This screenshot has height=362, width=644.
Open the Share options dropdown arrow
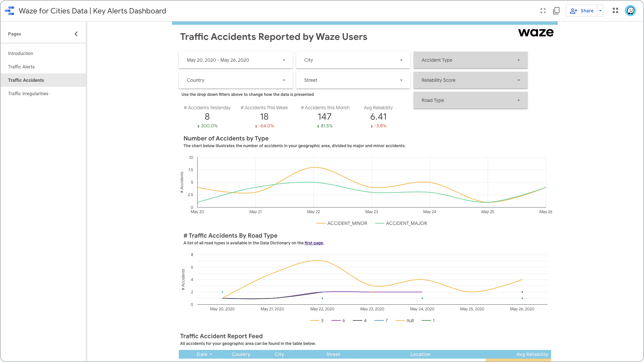coord(600,11)
